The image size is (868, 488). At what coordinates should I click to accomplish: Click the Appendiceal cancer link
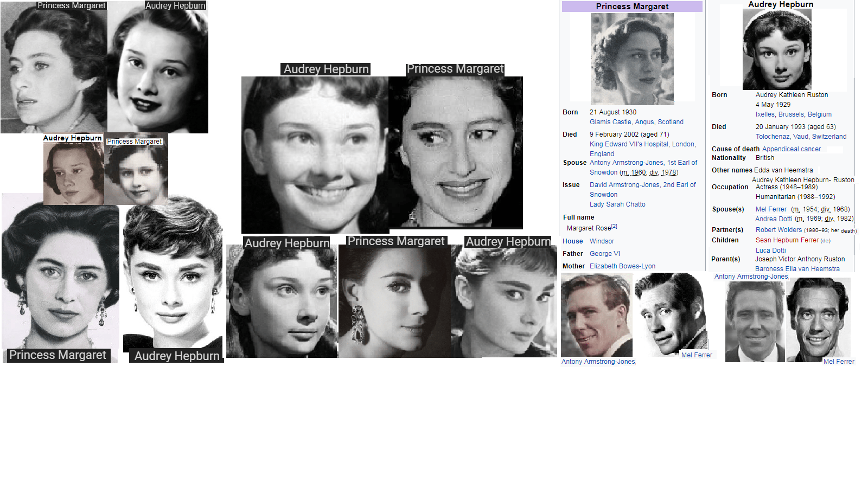pyautogui.click(x=791, y=149)
